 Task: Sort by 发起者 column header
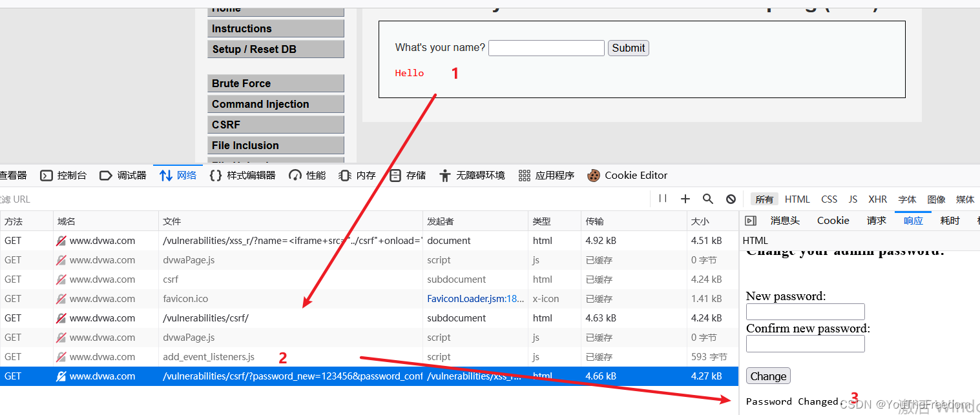tap(475, 221)
